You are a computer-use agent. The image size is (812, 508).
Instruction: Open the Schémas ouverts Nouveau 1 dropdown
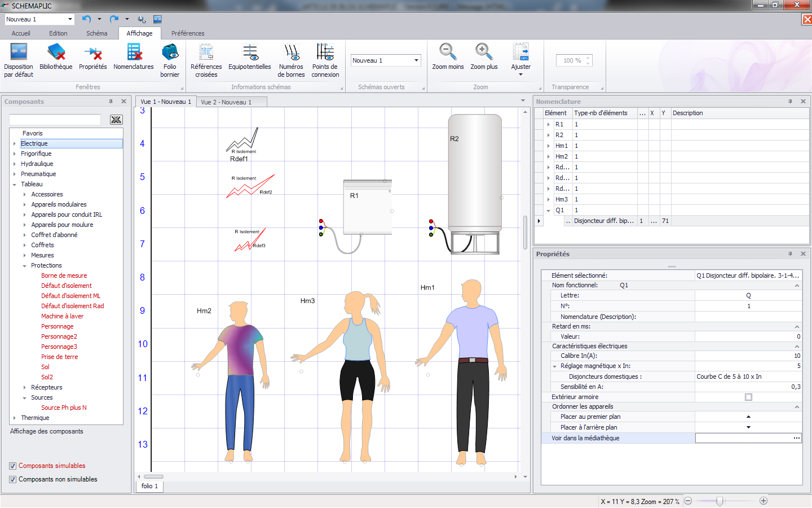coord(386,60)
